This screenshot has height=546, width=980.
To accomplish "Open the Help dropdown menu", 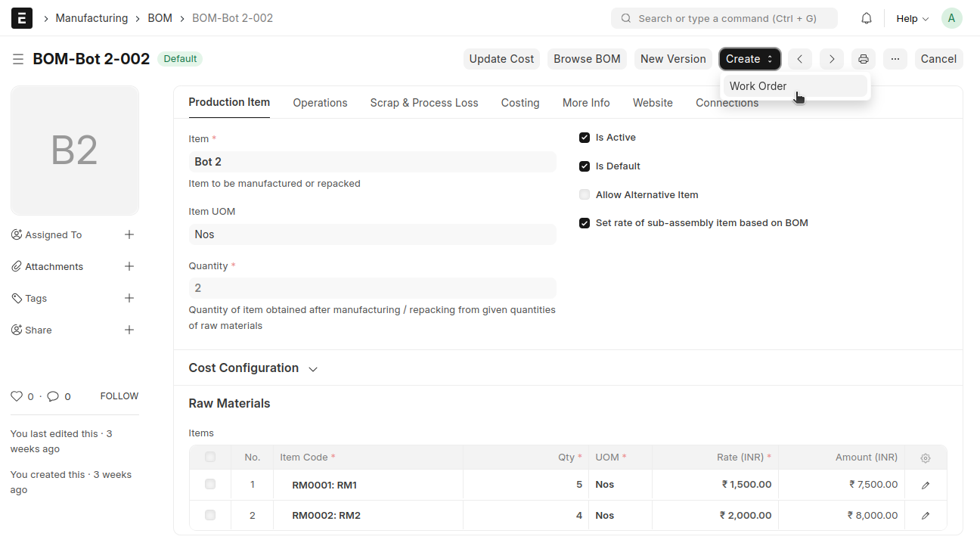I will 912,18.
